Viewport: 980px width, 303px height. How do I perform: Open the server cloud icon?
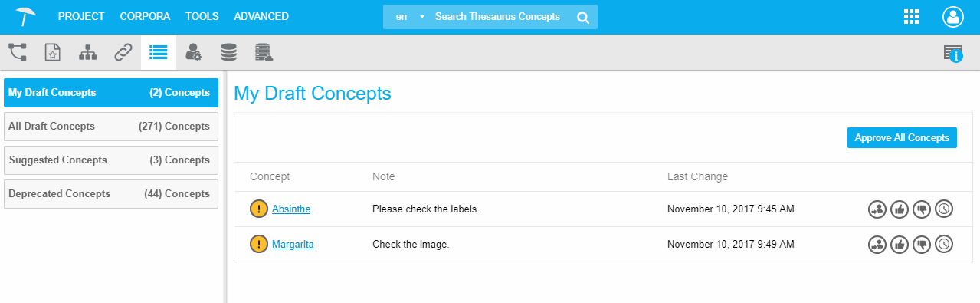[264, 52]
